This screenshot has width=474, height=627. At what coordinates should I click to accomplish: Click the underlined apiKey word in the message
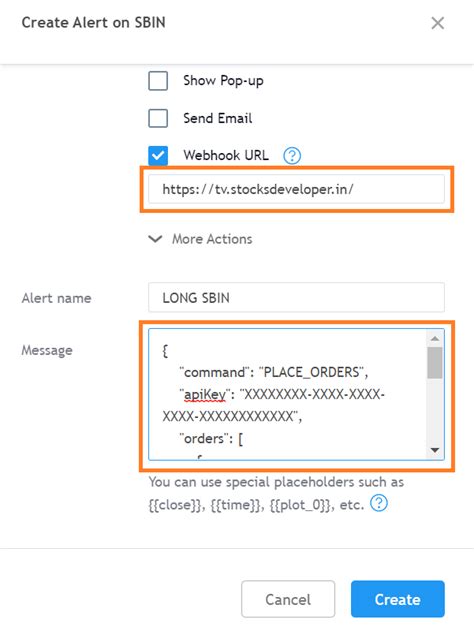coord(205,394)
